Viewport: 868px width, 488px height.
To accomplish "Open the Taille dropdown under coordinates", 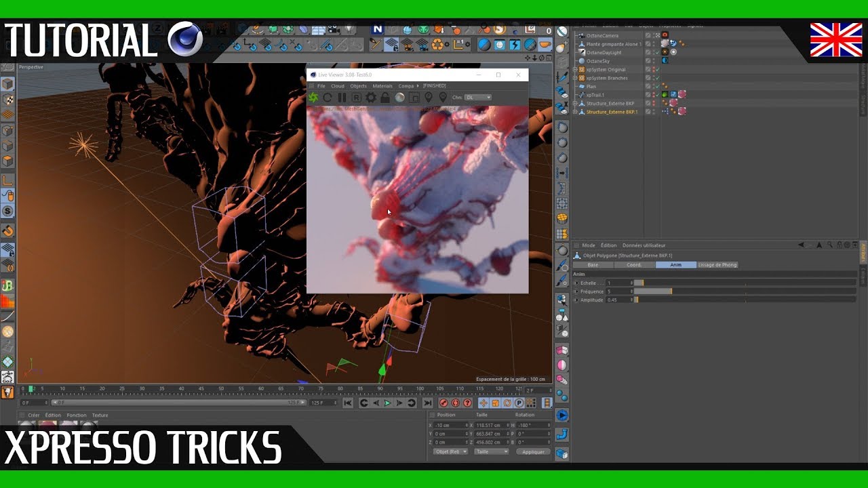I will pyautogui.click(x=492, y=451).
